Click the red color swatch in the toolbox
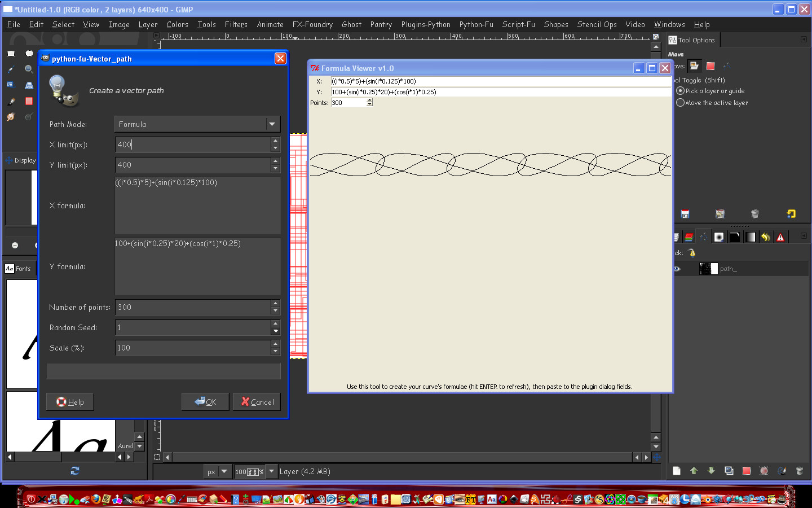The image size is (812, 508). (28, 100)
